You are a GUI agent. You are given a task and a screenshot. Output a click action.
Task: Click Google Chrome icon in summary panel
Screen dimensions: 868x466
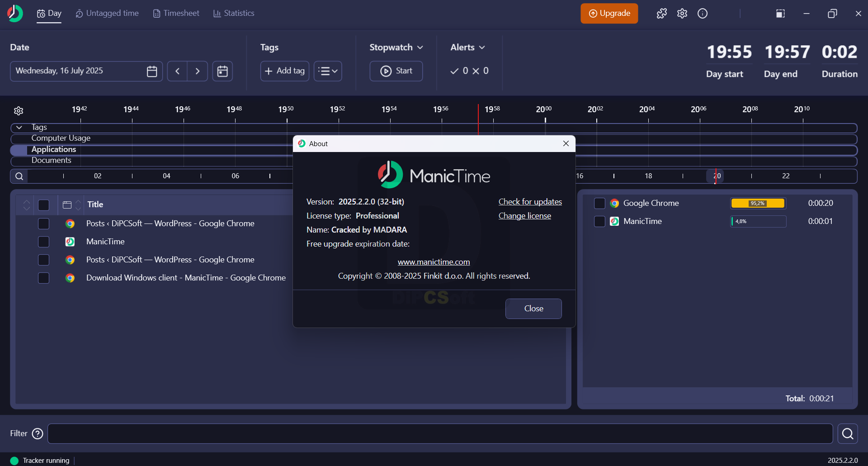614,203
